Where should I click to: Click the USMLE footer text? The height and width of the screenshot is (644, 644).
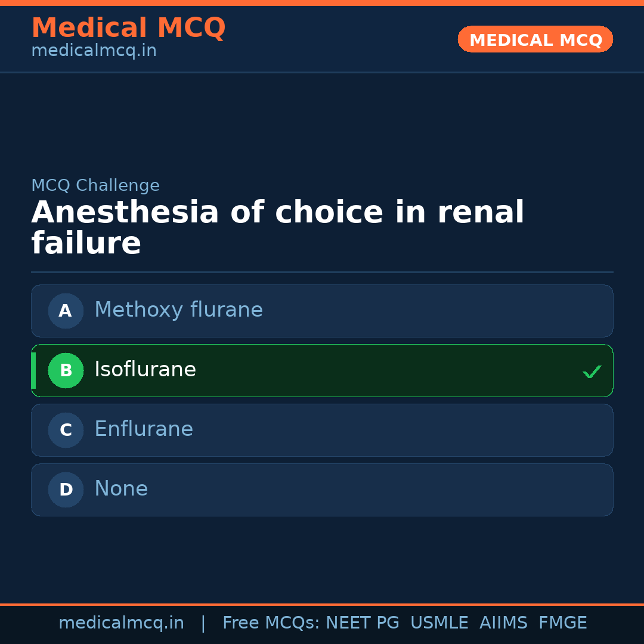(x=439, y=623)
